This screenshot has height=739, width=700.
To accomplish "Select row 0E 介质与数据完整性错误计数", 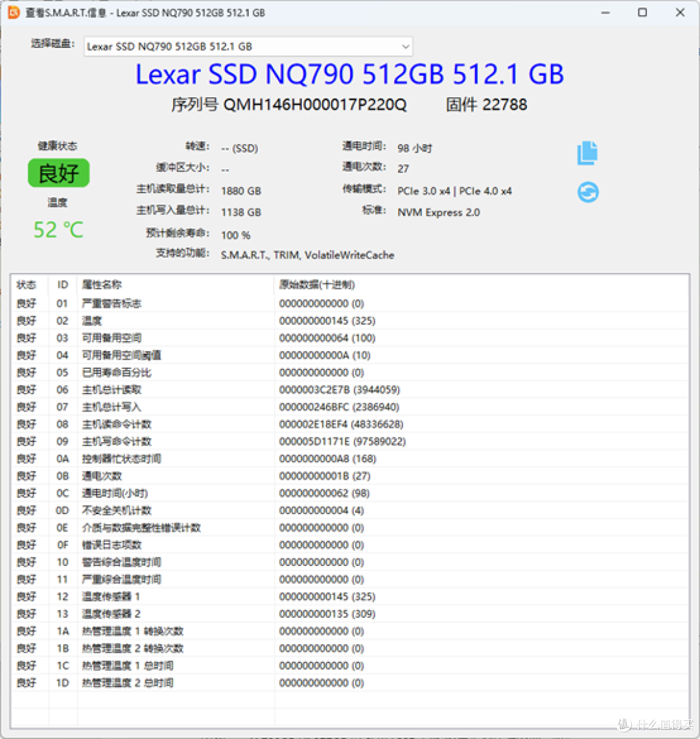I will 349,528.
